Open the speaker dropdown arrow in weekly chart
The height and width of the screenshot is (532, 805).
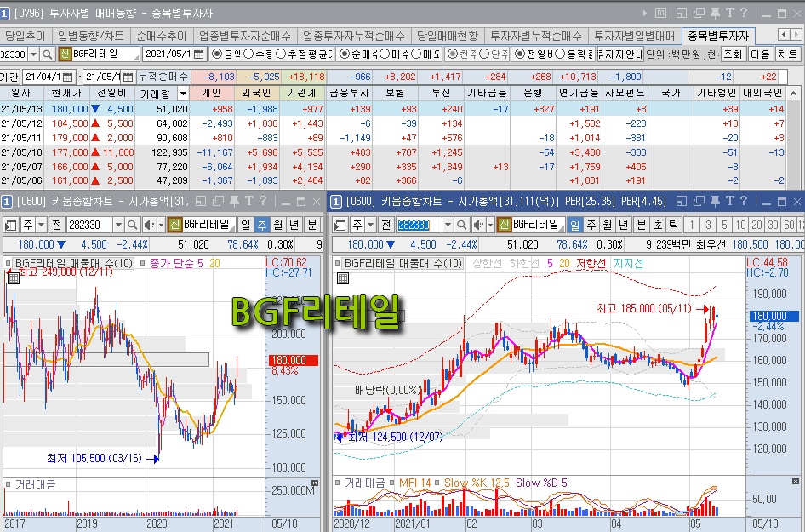(x=161, y=225)
